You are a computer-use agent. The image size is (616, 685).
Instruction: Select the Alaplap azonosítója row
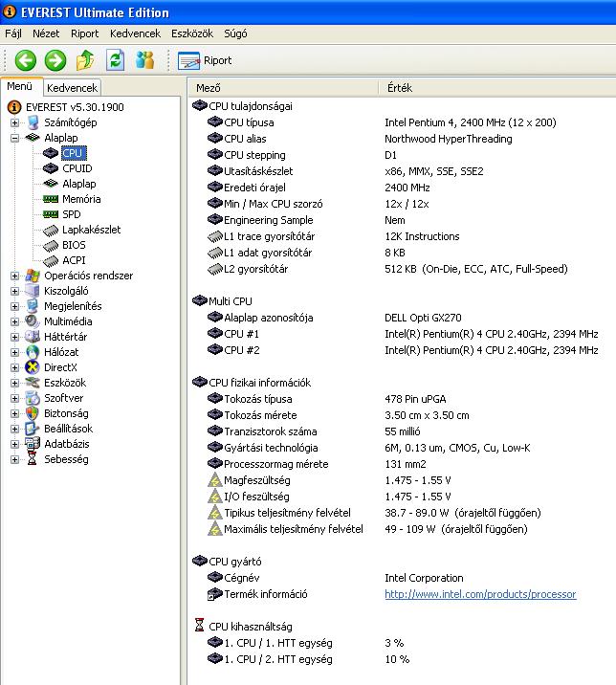tap(402, 318)
